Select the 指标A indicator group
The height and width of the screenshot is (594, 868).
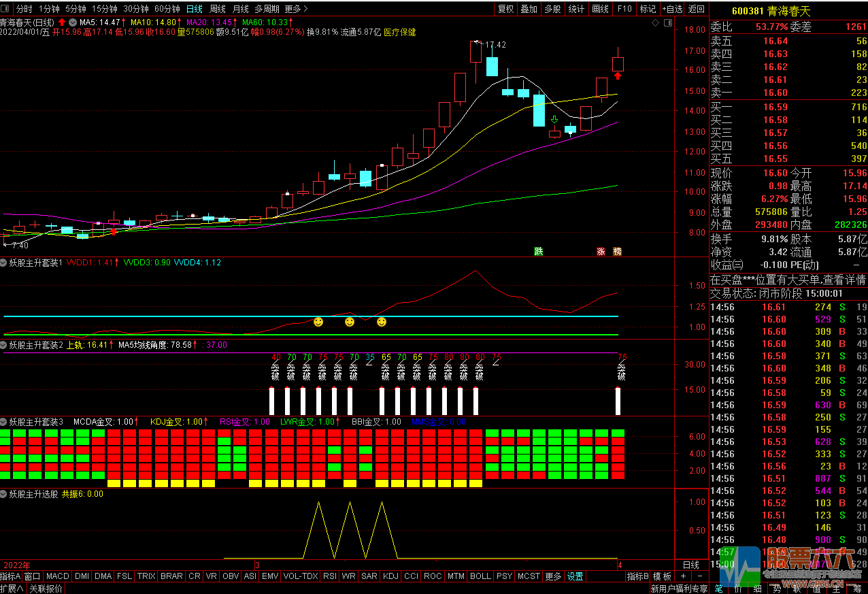coord(10,576)
